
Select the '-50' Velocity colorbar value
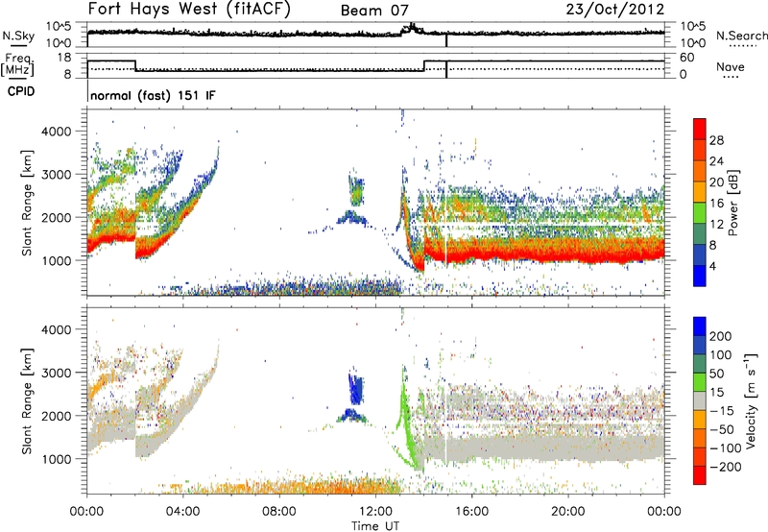coord(723,429)
